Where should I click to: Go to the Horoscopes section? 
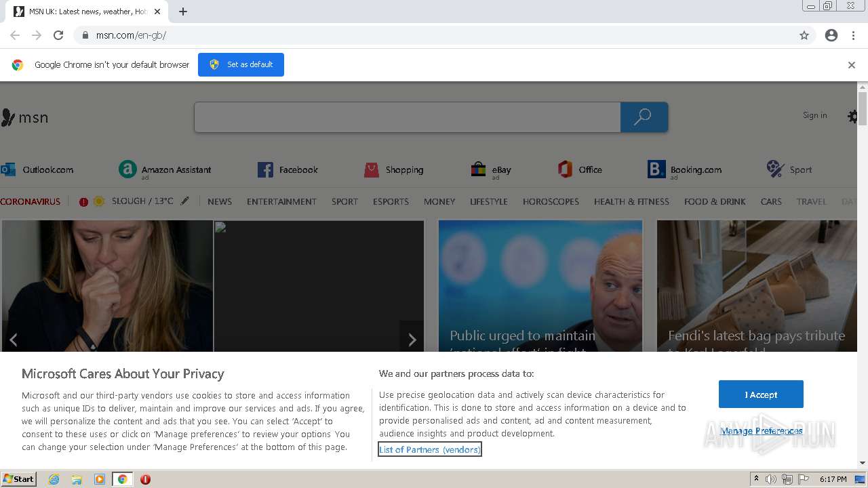551,201
